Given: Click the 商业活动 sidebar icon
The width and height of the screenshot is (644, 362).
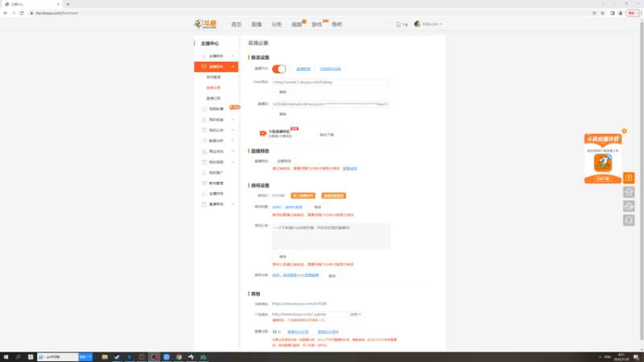Looking at the screenshot, I should [x=204, y=151].
